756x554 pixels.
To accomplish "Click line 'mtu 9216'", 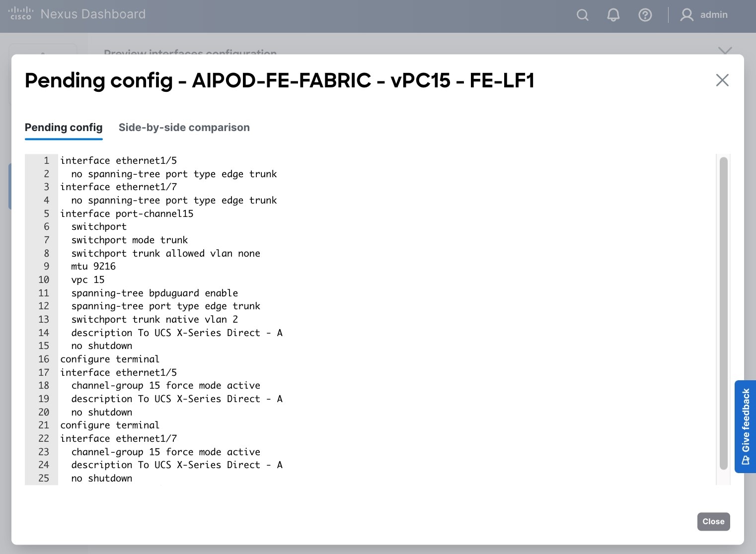I will click(93, 267).
